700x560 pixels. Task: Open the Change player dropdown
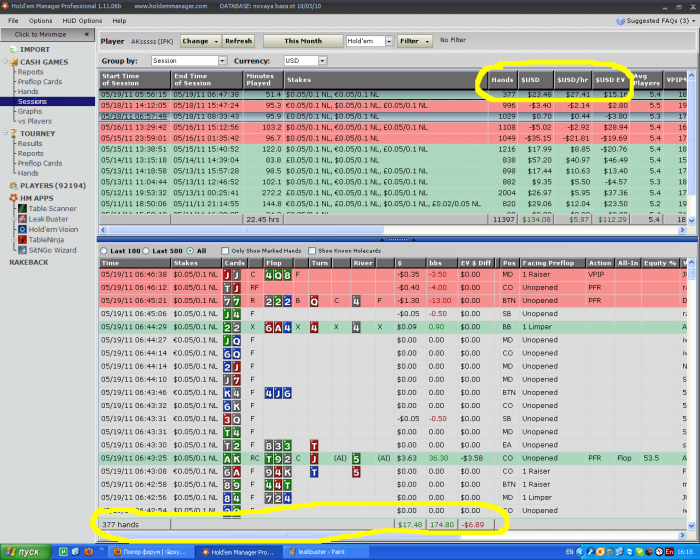[200, 41]
